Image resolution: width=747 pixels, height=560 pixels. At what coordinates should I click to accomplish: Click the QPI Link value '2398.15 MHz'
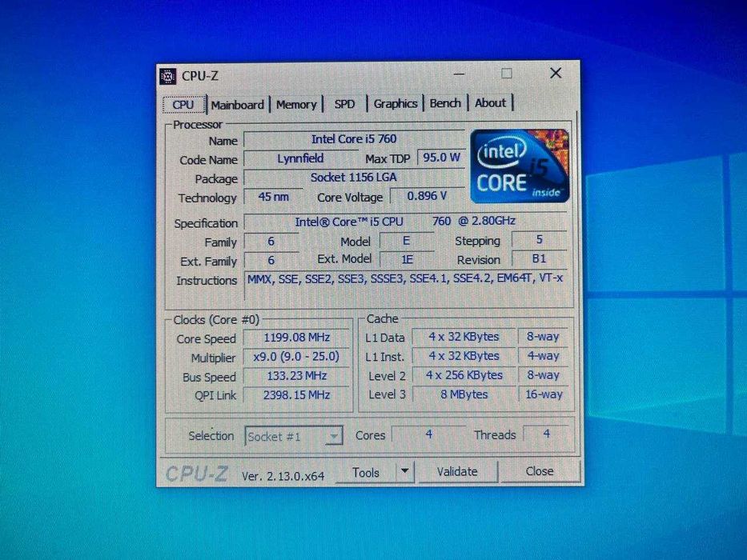tap(296, 394)
